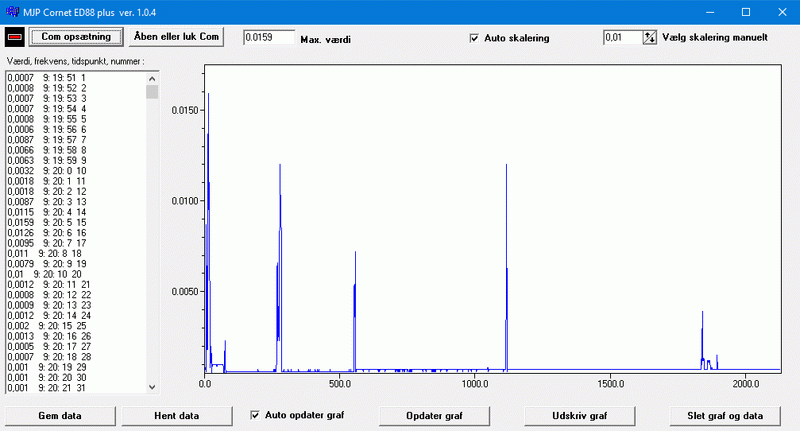
Task: Select list row 0,0008 9:20:12 22
Action: coord(76,295)
